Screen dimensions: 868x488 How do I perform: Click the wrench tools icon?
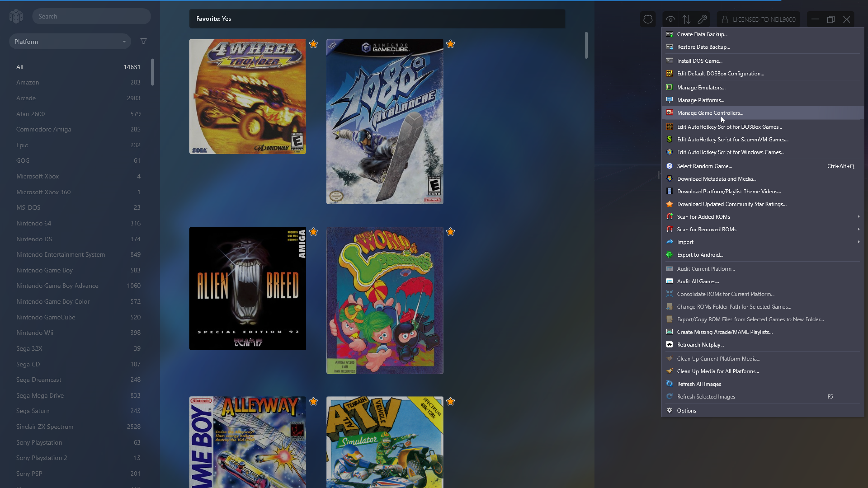pyautogui.click(x=702, y=19)
